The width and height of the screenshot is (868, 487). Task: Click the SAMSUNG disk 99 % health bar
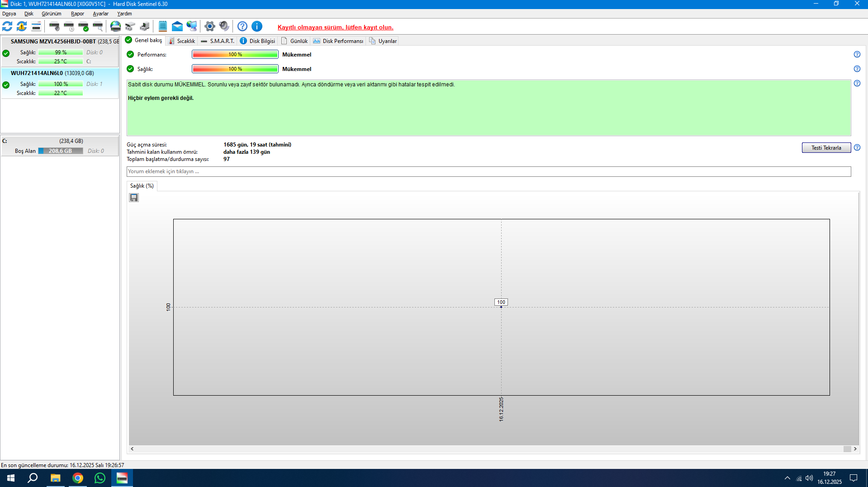[61, 52]
